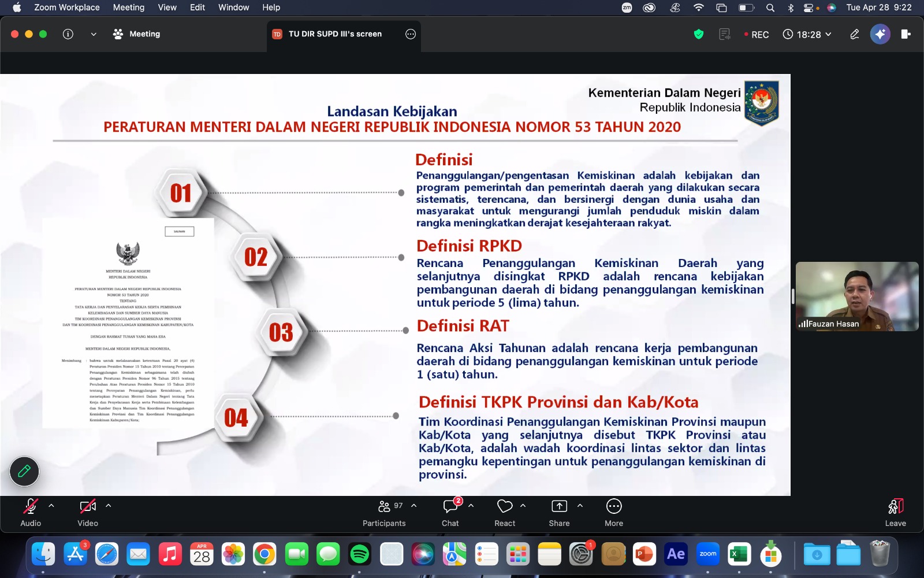Screen dimensions: 924x578
Task: Open the meeting timer dropdown
Action: click(807, 34)
